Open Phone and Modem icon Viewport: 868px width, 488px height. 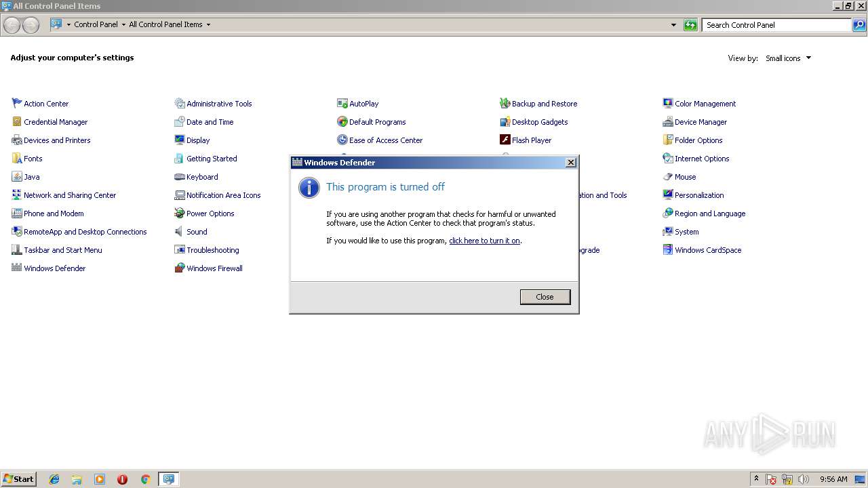17,213
